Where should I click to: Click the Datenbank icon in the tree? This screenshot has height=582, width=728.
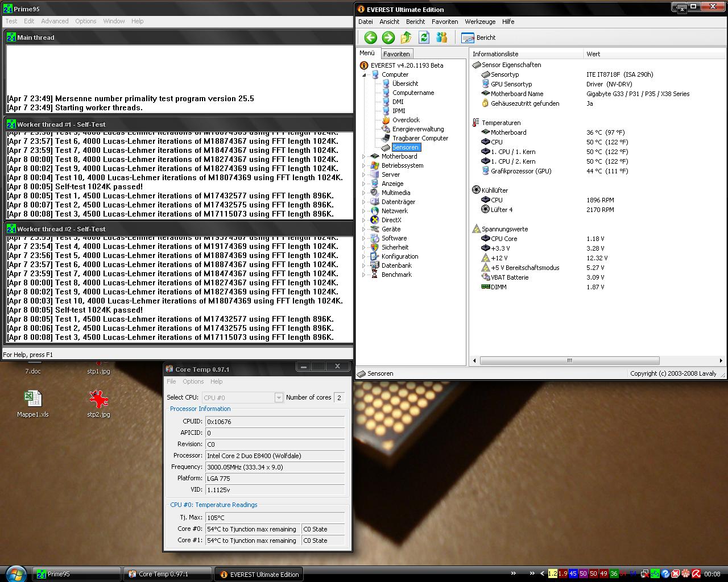pos(374,265)
